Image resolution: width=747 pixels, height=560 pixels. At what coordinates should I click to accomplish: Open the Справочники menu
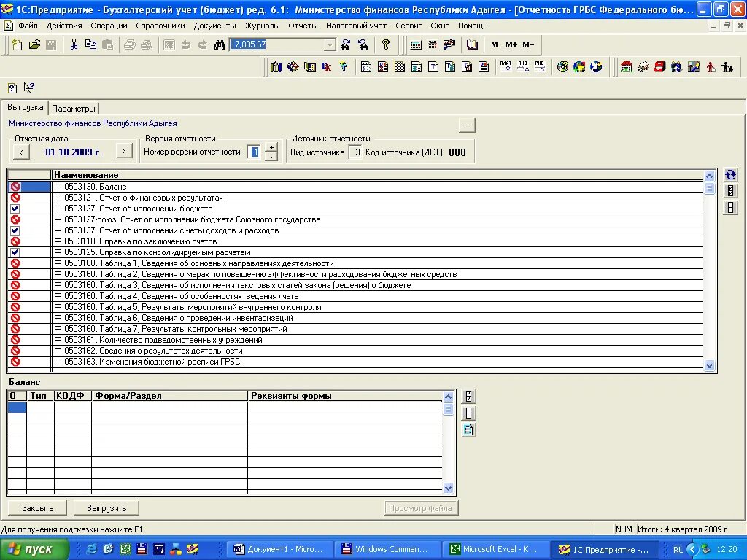coord(160,26)
